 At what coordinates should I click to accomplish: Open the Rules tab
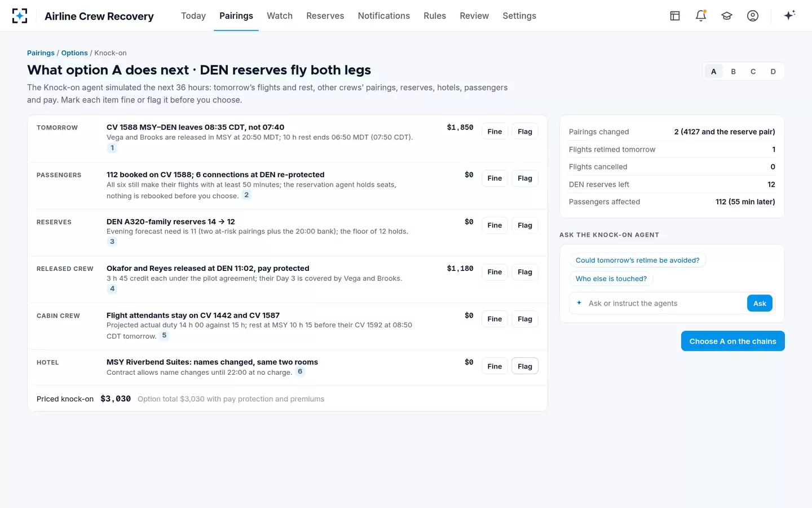(x=435, y=16)
